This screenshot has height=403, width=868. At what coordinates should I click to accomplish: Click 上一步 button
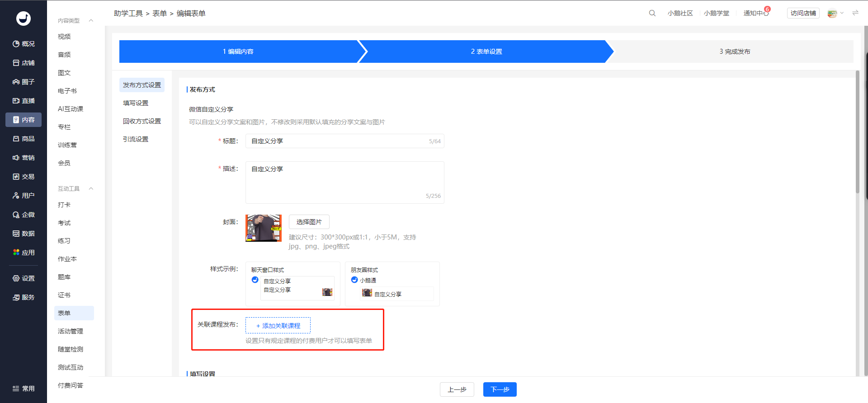pos(457,389)
